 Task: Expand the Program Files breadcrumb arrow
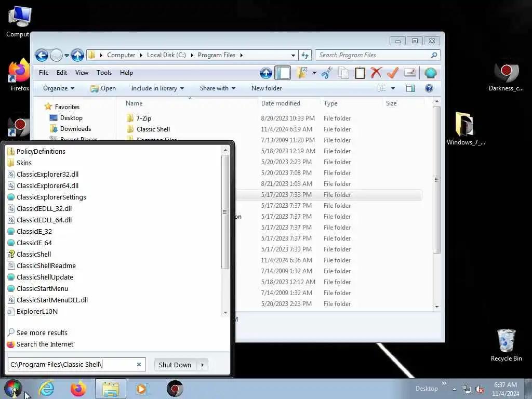pos(241,55)
